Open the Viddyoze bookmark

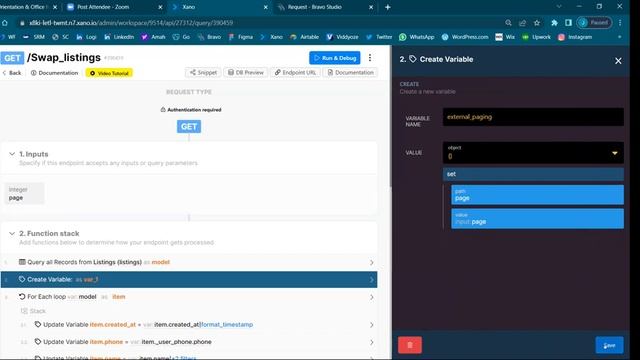point(342,37)
